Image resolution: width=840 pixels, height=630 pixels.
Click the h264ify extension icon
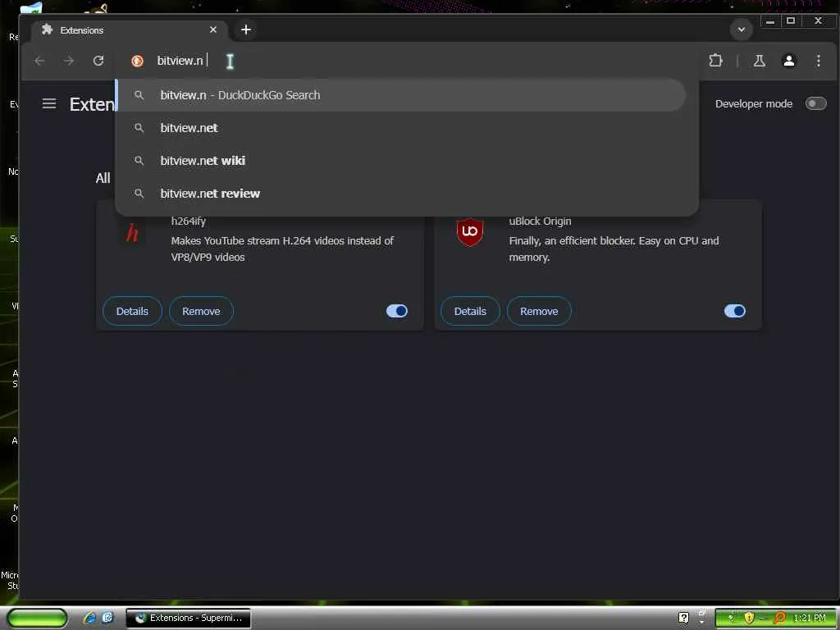point(132,232)
